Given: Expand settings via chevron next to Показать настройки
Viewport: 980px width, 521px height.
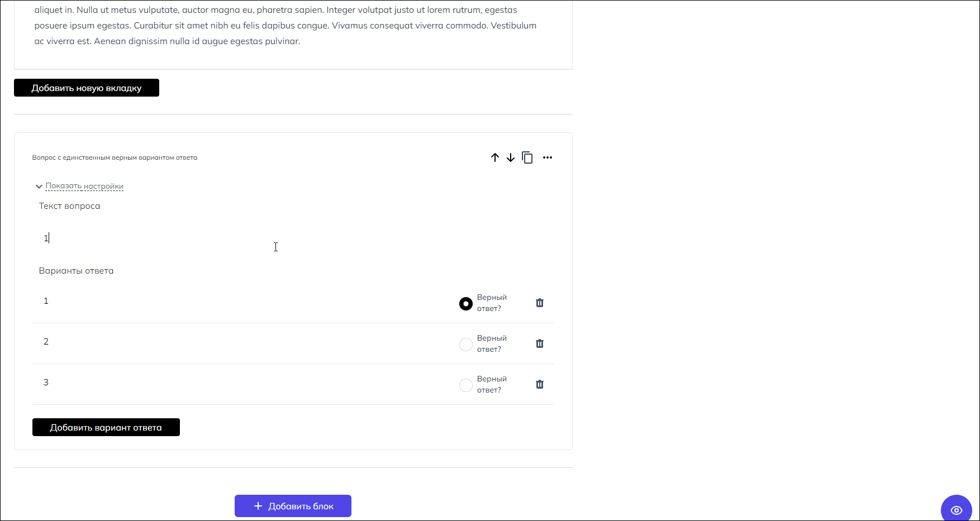Looking at the screenshot, I should pos(39,187).
